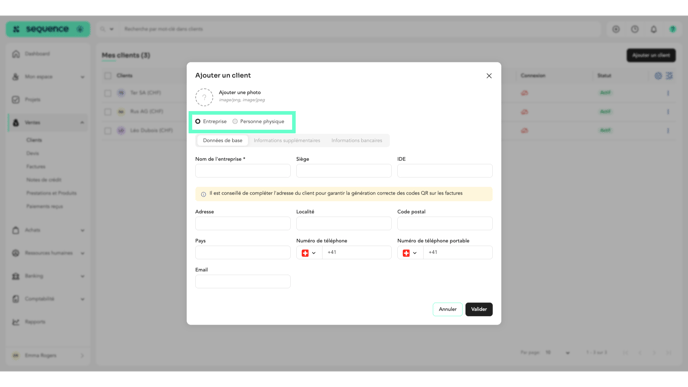Open row actions menu for Rus AG
The height and width of the screenshot is (387, 688).
668,112
